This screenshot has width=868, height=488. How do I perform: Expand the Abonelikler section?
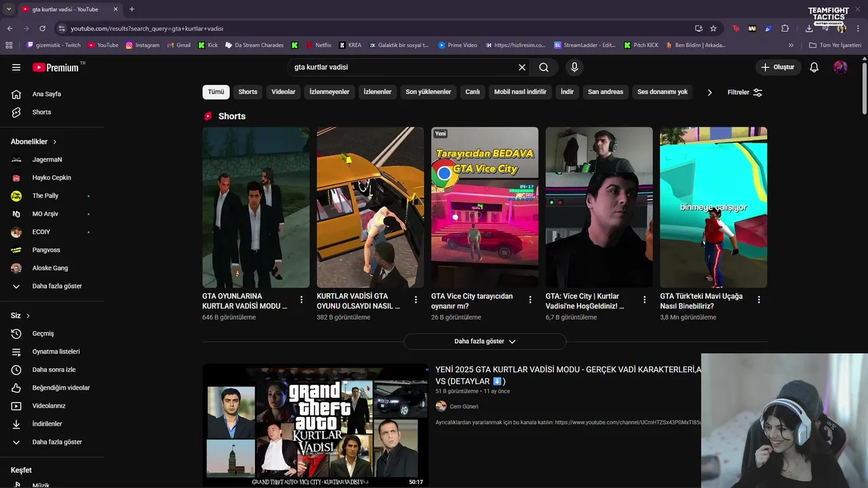34,142
